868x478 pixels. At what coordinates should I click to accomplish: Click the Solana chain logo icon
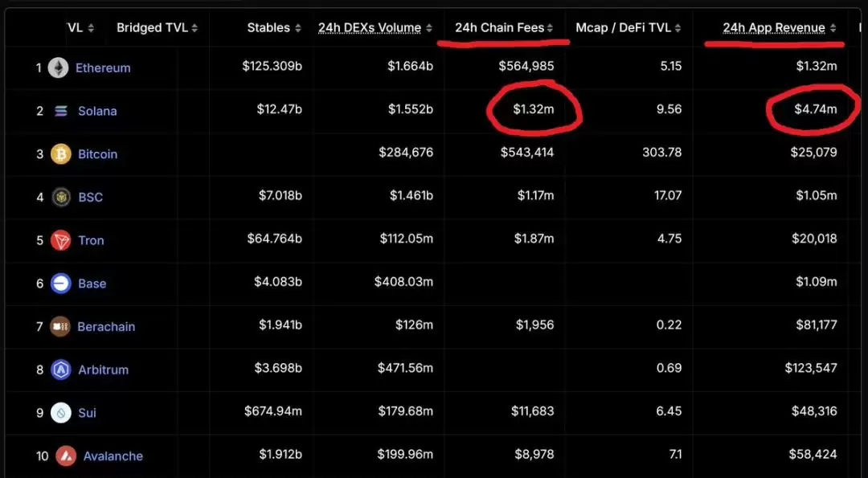point(61,111)
